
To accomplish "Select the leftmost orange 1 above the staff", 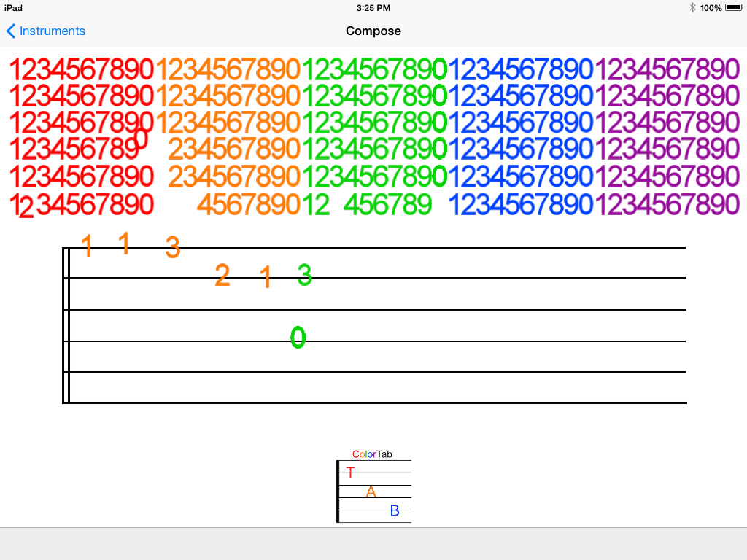I will tap(88, 246).
